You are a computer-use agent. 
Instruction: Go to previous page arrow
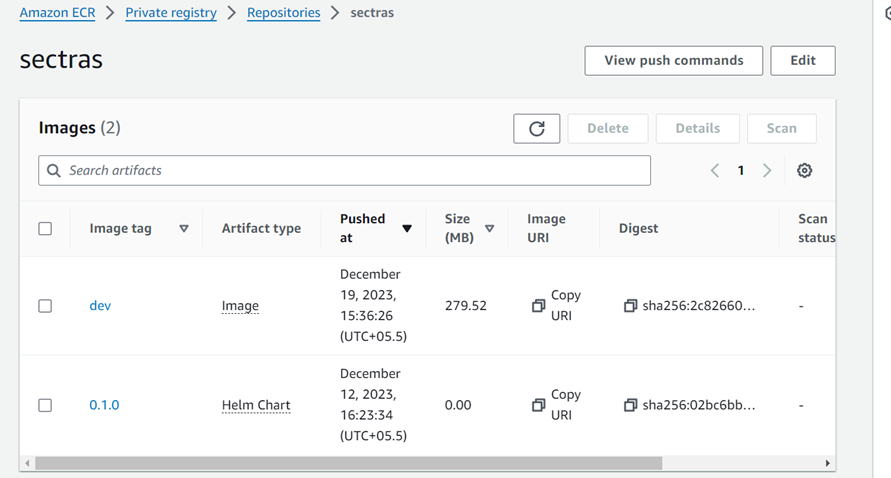(715, 171)
